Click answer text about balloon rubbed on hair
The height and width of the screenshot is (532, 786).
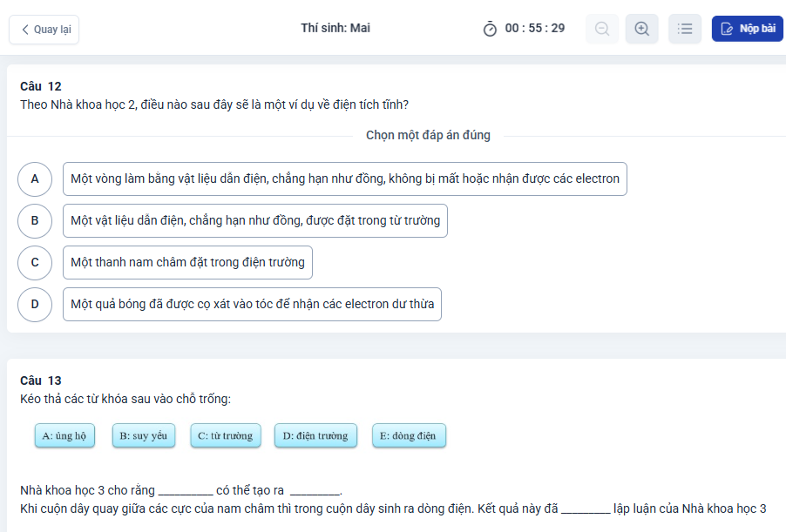[x=252, y=304]
